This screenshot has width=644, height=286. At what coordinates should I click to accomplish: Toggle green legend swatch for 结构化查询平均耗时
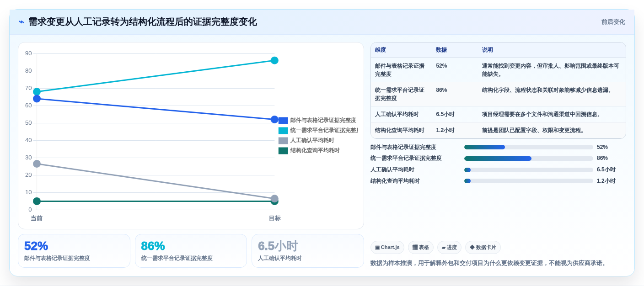pyautogui.click(x=283, y=151)
